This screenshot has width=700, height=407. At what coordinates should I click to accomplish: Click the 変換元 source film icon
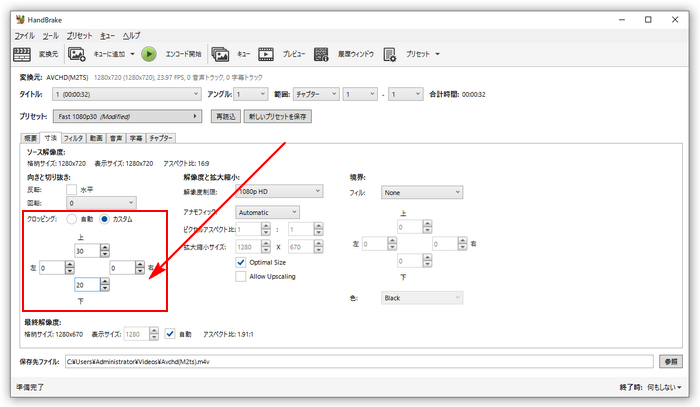tap(21, 54)
